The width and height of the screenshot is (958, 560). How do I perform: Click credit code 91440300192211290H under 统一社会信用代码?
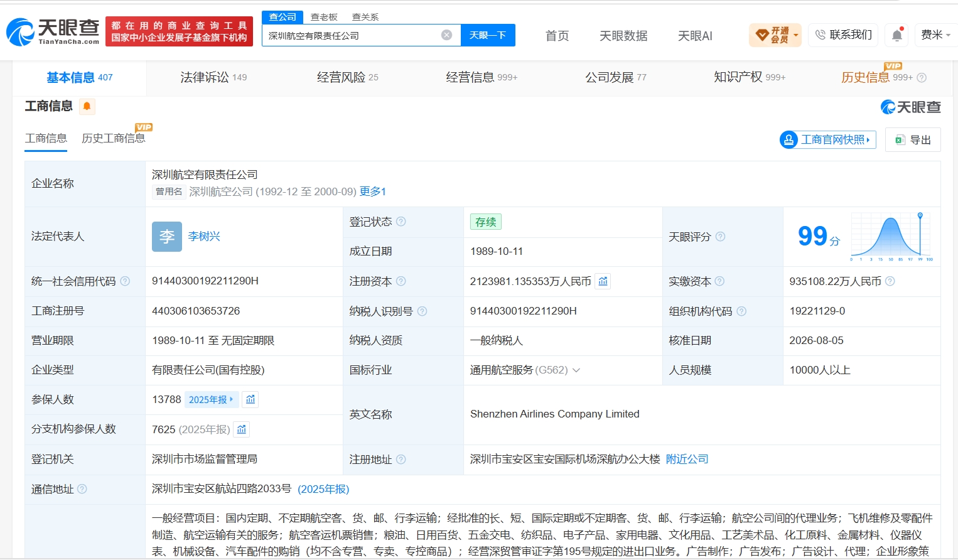pyautogui.click(x=205, y=281)
